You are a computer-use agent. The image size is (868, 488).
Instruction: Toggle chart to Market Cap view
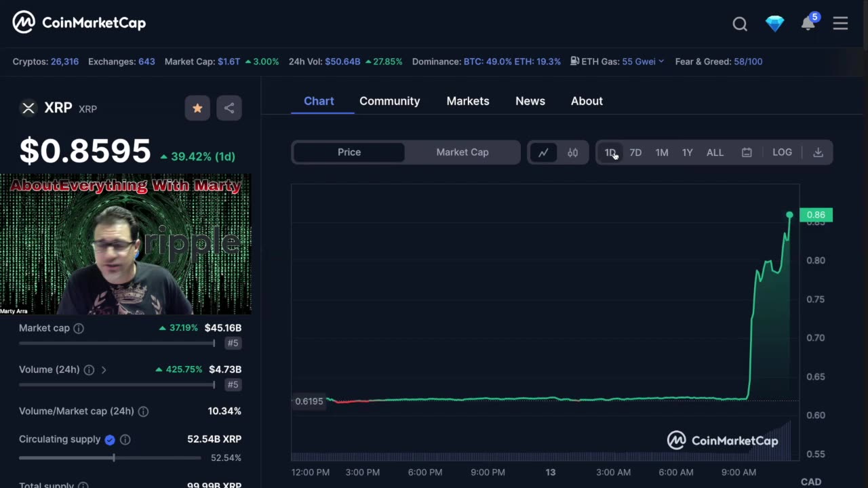[462, 152]
